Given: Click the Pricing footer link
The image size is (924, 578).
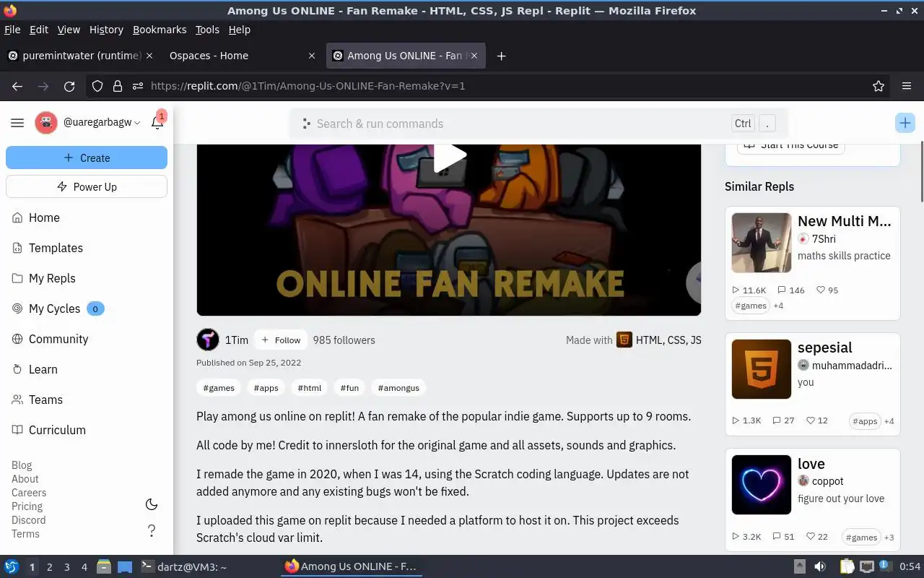Looking at the screenshot, I should 27,506.
